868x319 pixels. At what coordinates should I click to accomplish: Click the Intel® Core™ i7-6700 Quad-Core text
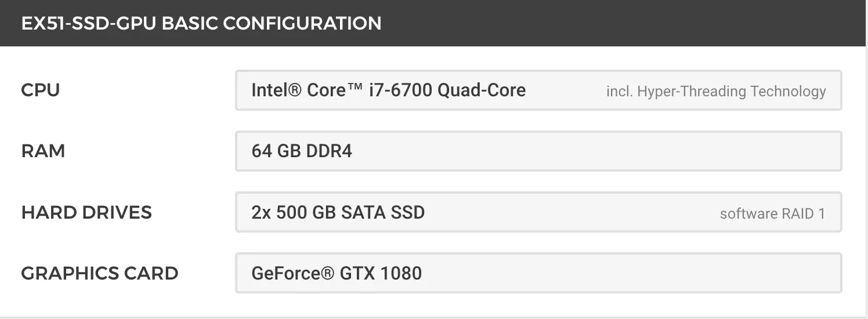point(389,90)
